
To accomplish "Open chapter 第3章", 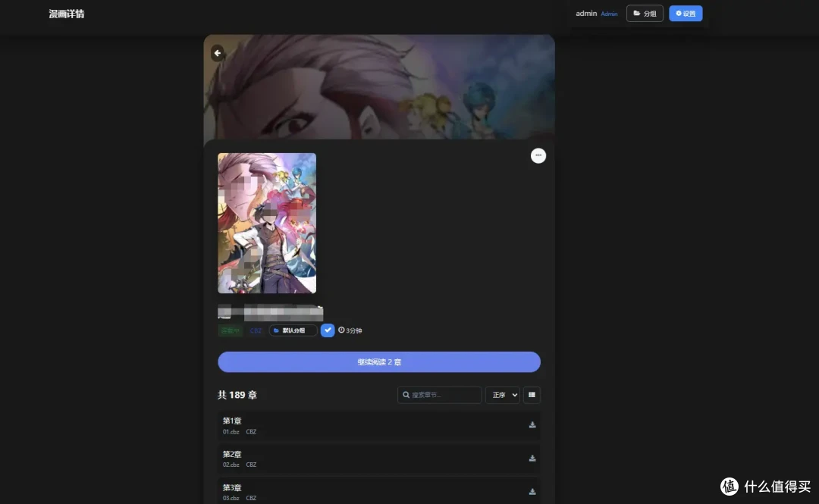I will [379, 491].
